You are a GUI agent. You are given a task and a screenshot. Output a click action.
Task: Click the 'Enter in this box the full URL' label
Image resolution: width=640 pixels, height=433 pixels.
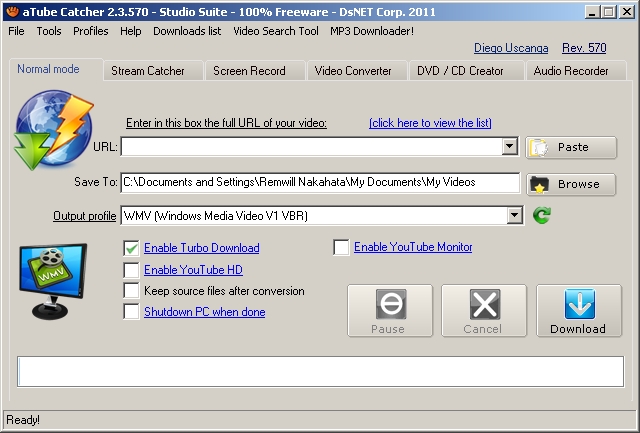226,123
